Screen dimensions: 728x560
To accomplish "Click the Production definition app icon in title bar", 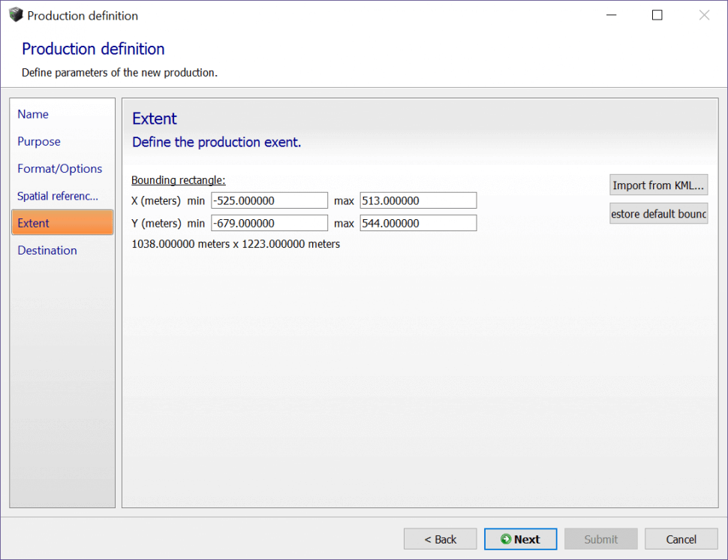I will point(16,15).
